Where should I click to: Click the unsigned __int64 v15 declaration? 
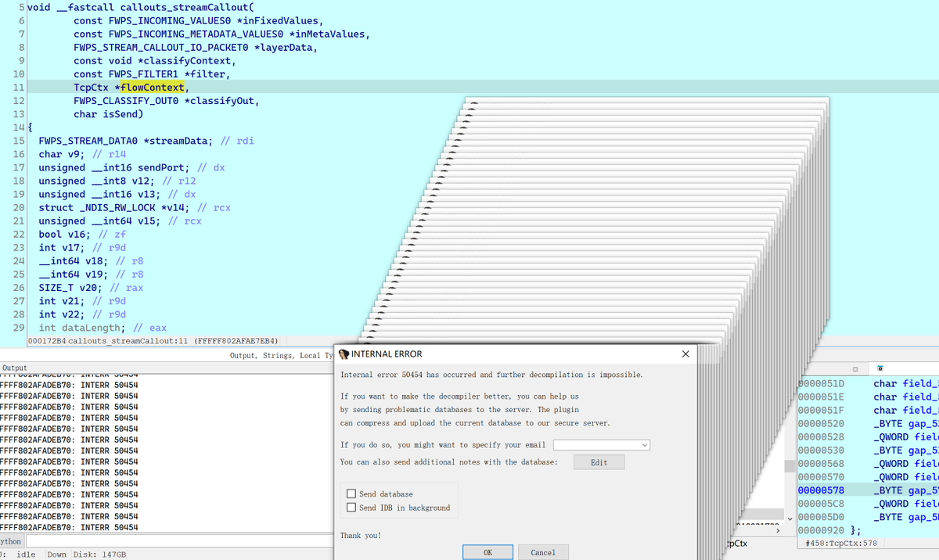pyautogui.click(x=101, y=221)
